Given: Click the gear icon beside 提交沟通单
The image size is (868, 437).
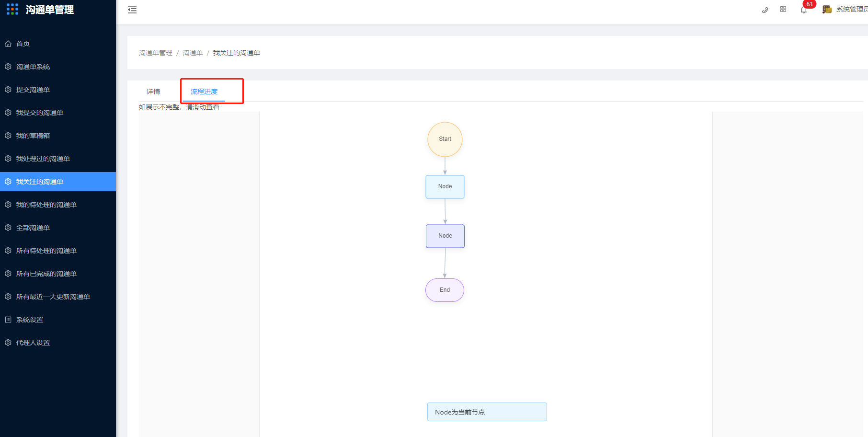Looking at the screenshot, I should click(8, 90).
